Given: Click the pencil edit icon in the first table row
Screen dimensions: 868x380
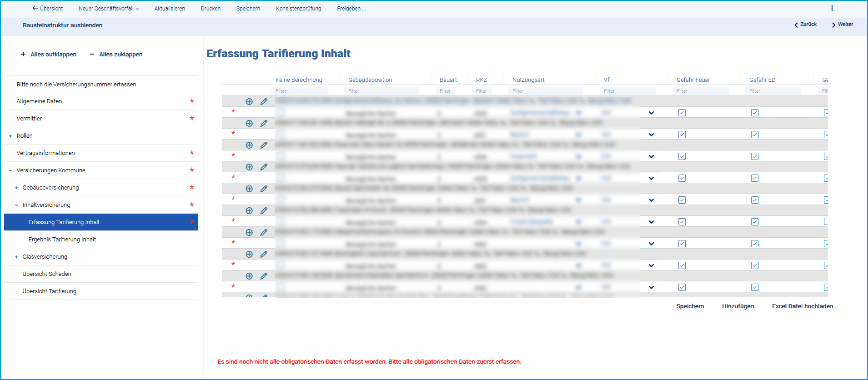Looking at the screenshot, I should (264, 101).
